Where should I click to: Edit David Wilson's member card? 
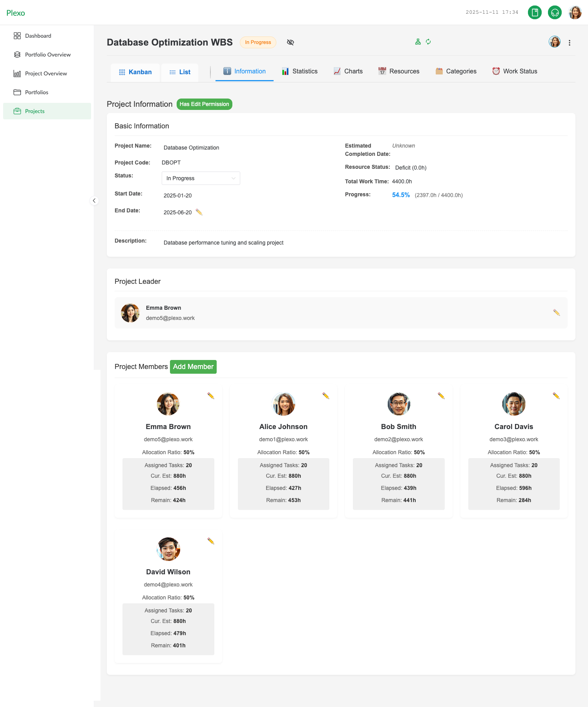tap(211, 541)
